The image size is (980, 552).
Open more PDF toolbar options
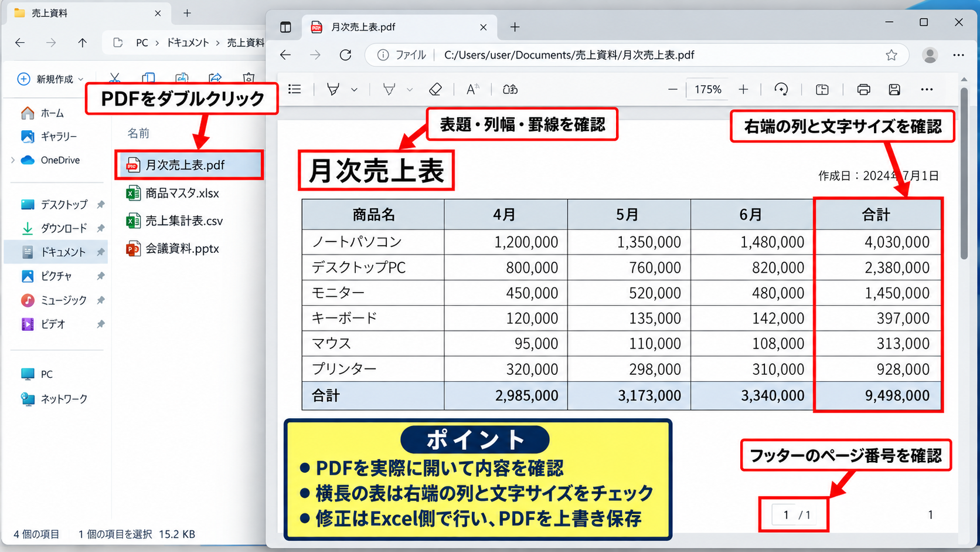click(927, 89)
